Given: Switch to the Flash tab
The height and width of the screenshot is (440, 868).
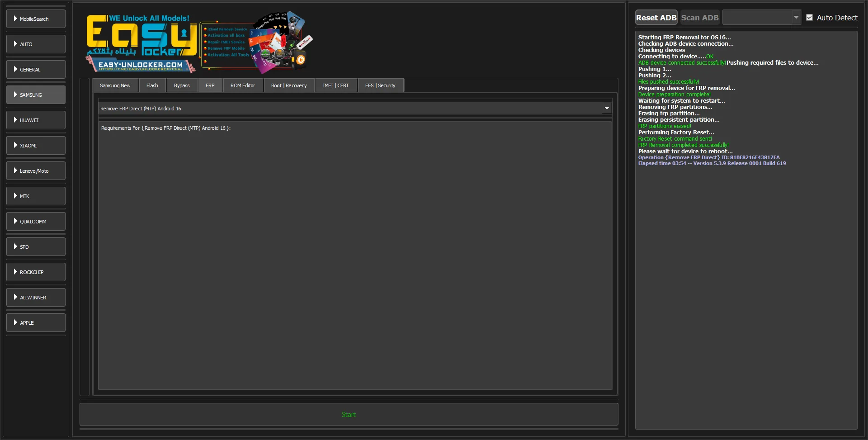Looking at the screenshot, I should [x=152, y=85].
